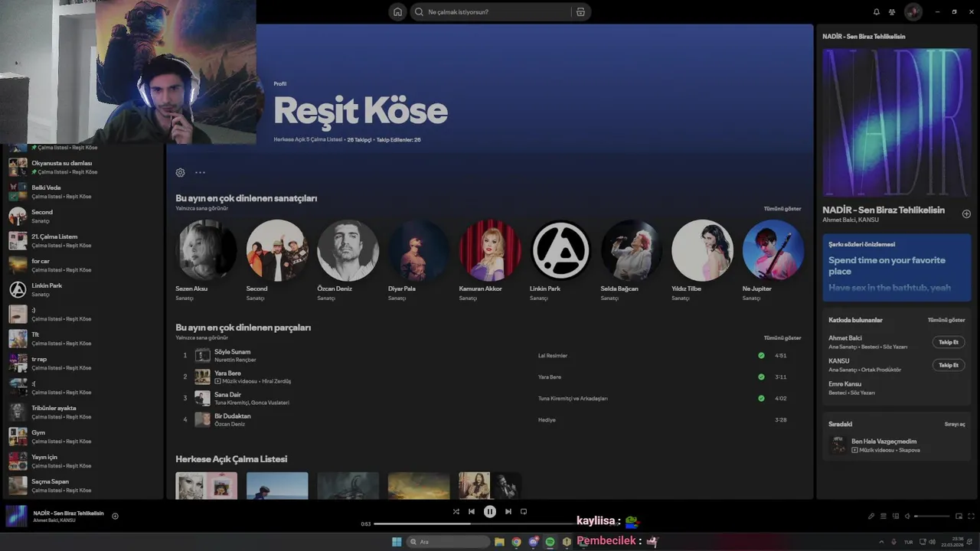Open Okyanusta su damlası playlist in sidebar
The height and width of the screenshot is (551, 980).
pos(82,167)
